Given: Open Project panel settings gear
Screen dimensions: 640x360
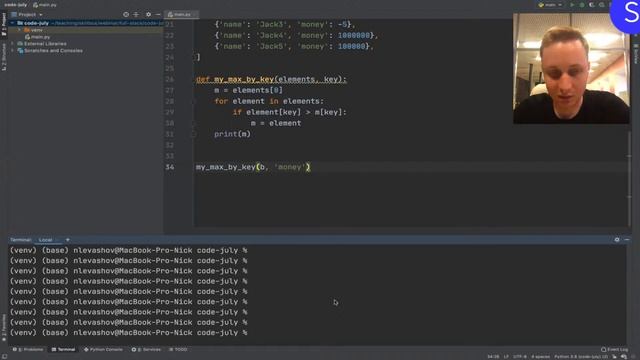Looking at the screenshot, I should (149, 14).
